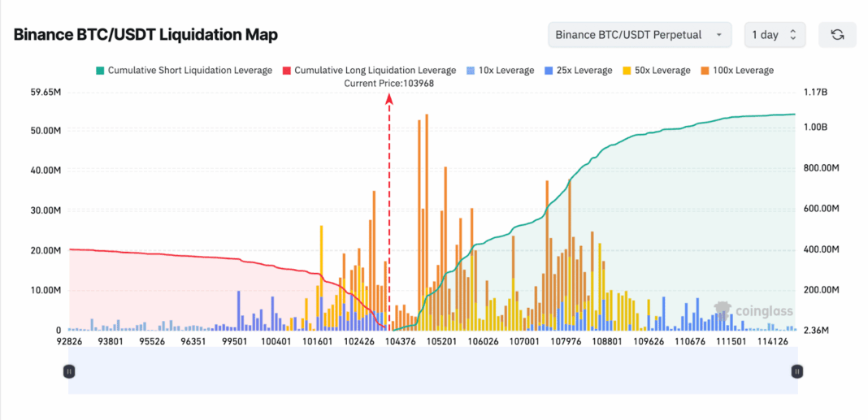Toggle Cumulative Short Liquidation Leverage legend
Screen dimensions: 868x420
point(189,71)
